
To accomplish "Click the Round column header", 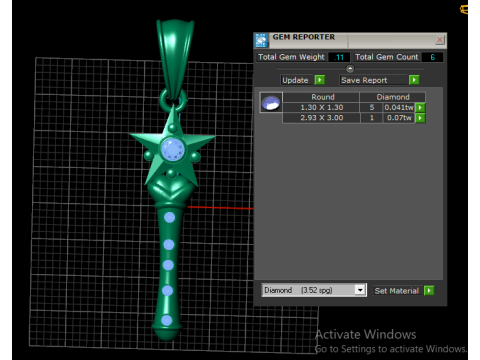I will [x=321, y=97].
